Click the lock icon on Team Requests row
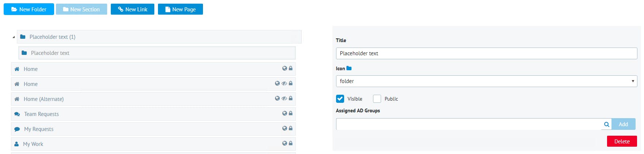Screen dimensions: 644x154 (291, 113)
